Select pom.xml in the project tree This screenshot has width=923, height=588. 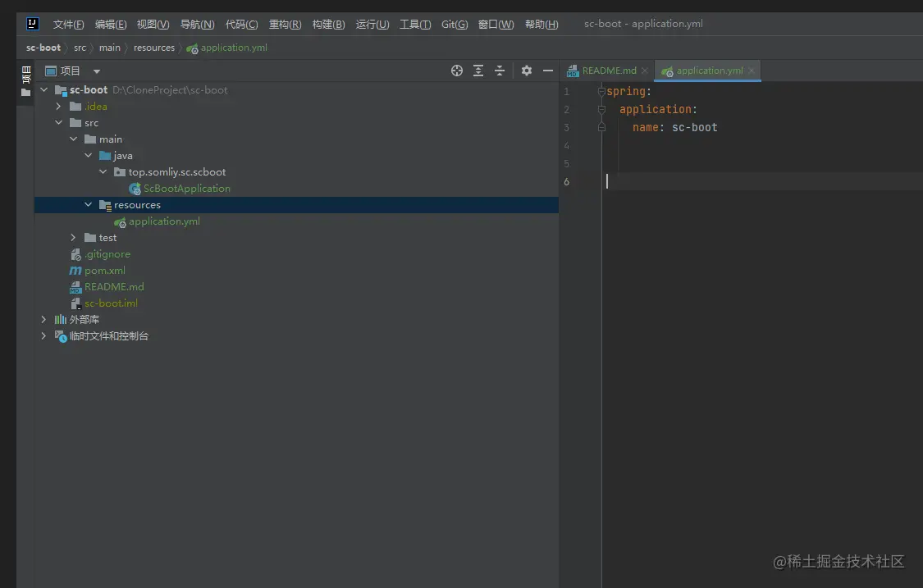pyautogui.click(x=105, y=271)
